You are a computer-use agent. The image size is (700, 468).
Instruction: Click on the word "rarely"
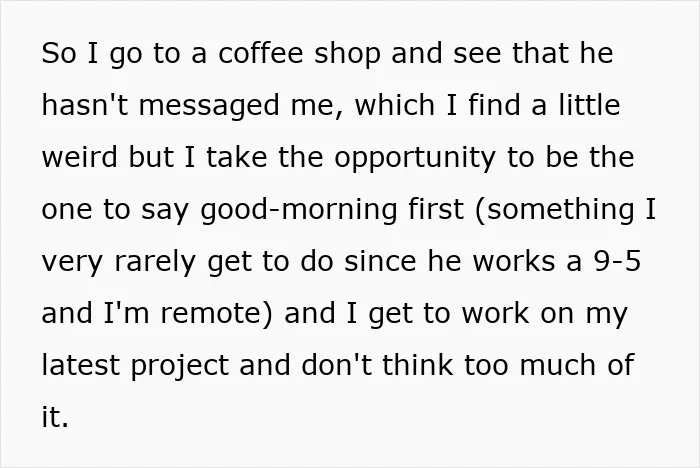click(155, 263)
